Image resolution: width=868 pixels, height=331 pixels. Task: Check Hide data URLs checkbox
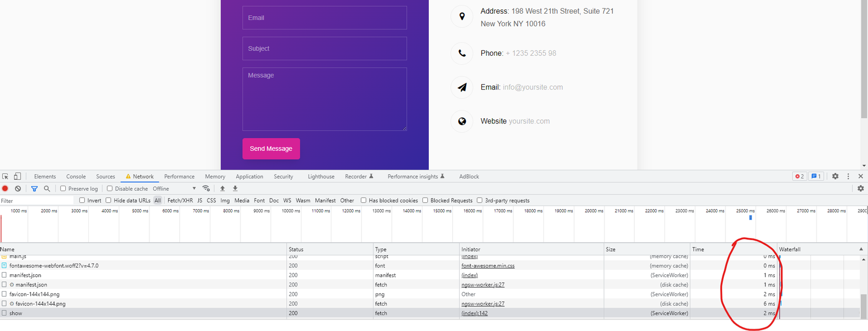pos(108,200)
